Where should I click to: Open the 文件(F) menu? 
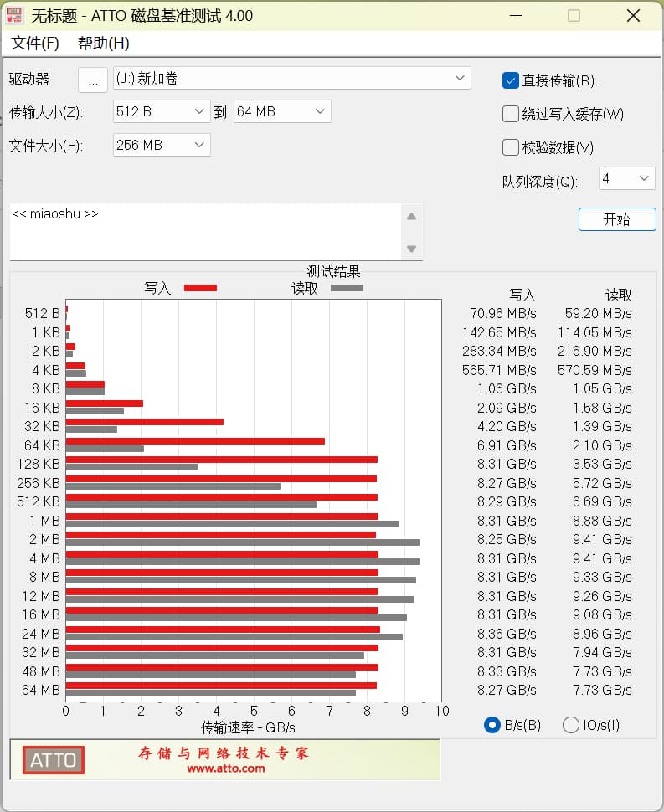pos(35,44)
